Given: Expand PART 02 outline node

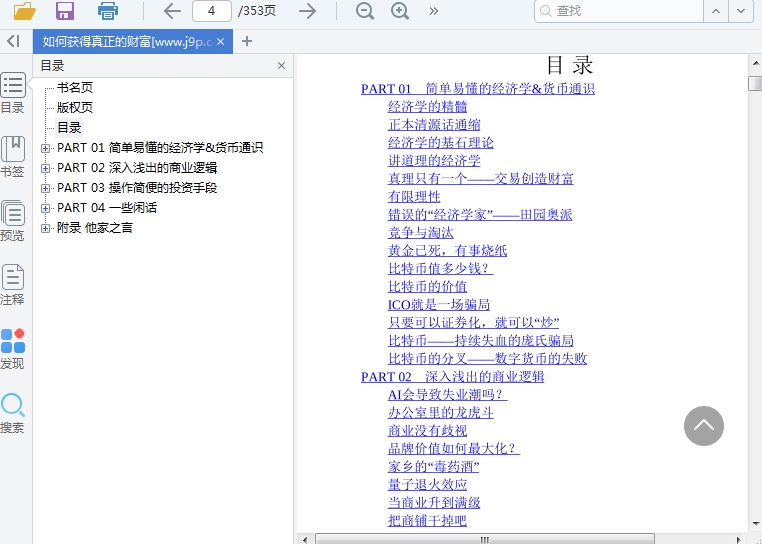Looking at the screenshot, I should [45, 168].
